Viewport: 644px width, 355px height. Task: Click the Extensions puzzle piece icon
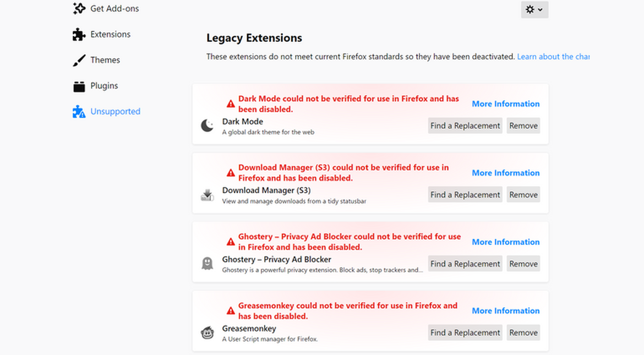(x=79, y=35)
